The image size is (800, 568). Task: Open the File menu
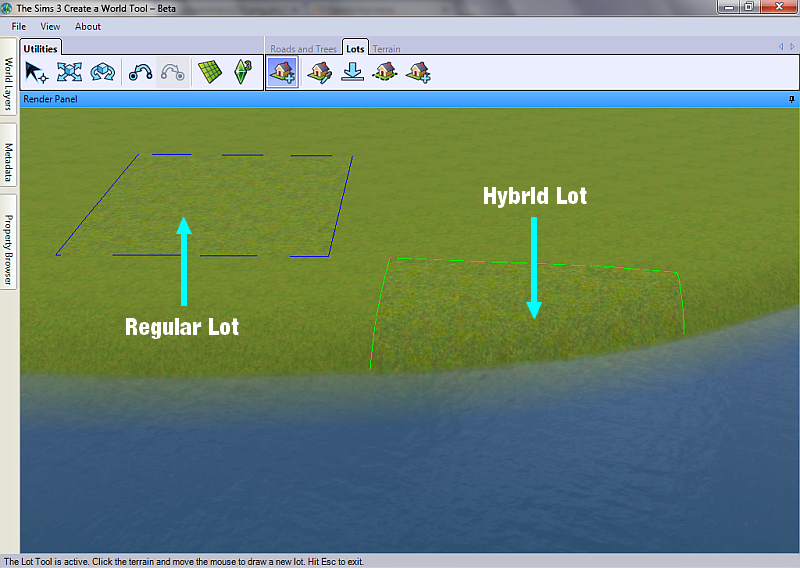19,26
